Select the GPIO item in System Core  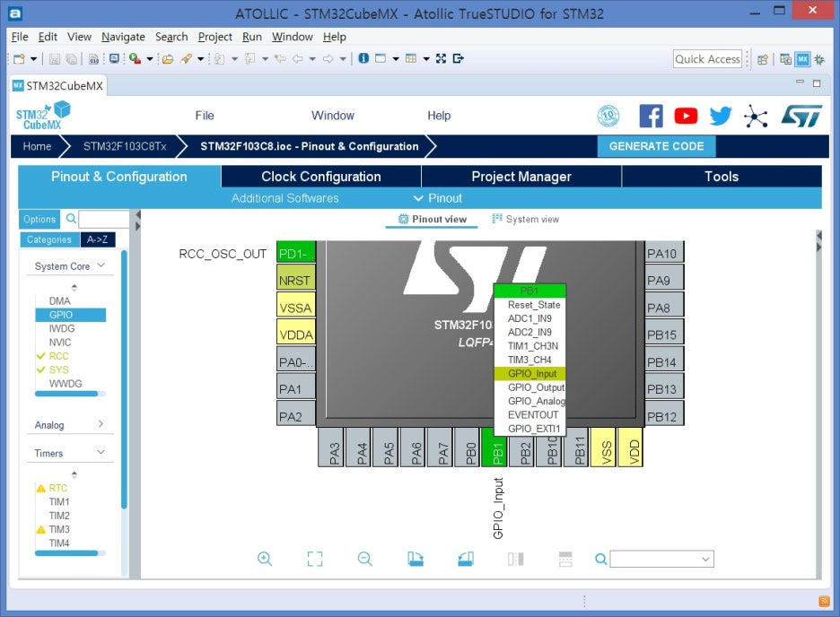[71, 315]
